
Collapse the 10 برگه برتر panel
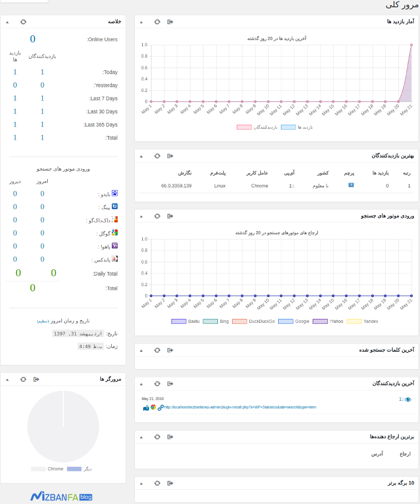141,484
